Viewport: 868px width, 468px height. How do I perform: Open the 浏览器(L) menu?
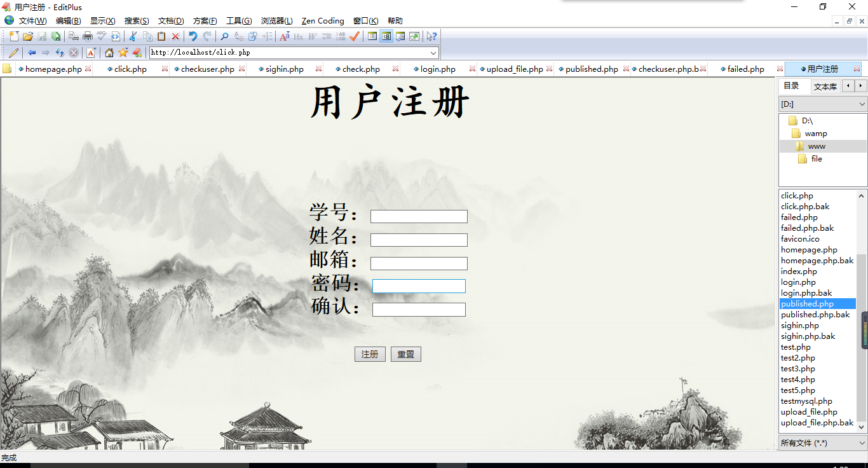point(277,21)
